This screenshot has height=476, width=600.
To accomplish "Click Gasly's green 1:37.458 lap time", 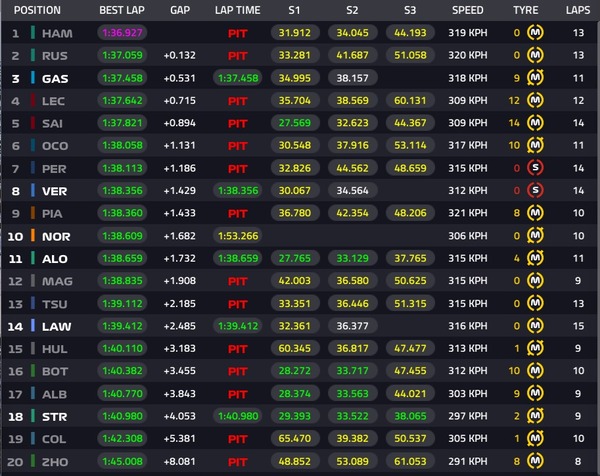I will click(237, 78).
